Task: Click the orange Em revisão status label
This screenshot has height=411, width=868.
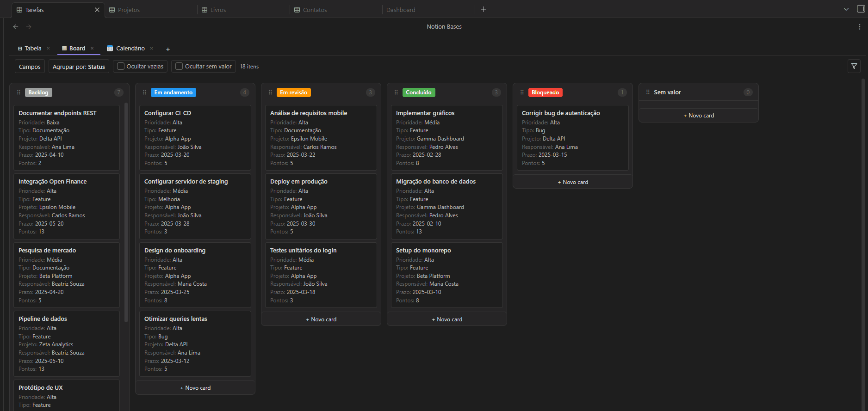Action: coord(293,92)
